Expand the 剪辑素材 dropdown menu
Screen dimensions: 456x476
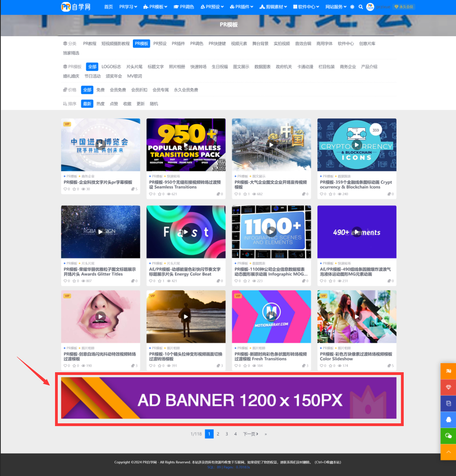coord(274,7)
